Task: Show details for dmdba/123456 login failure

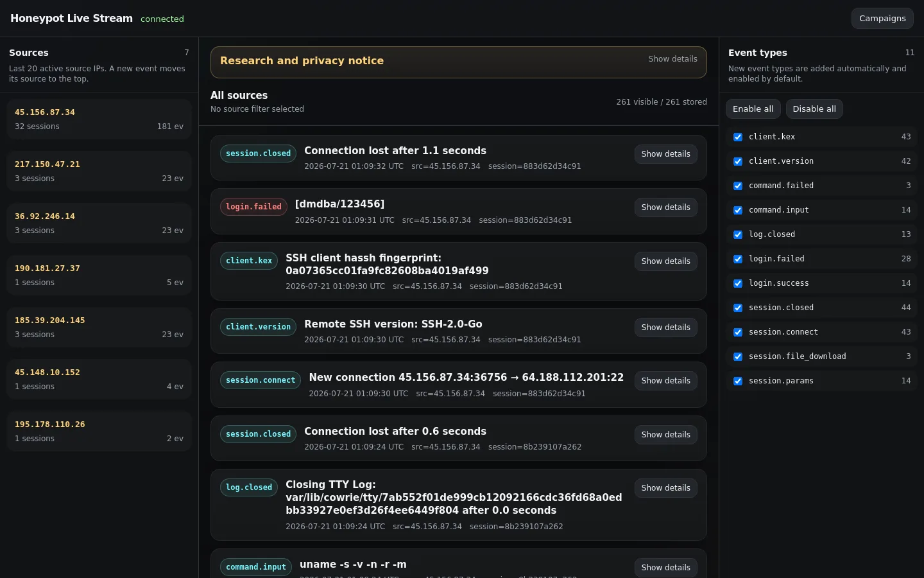Action: pyautogui.click(x=665, y=207)
